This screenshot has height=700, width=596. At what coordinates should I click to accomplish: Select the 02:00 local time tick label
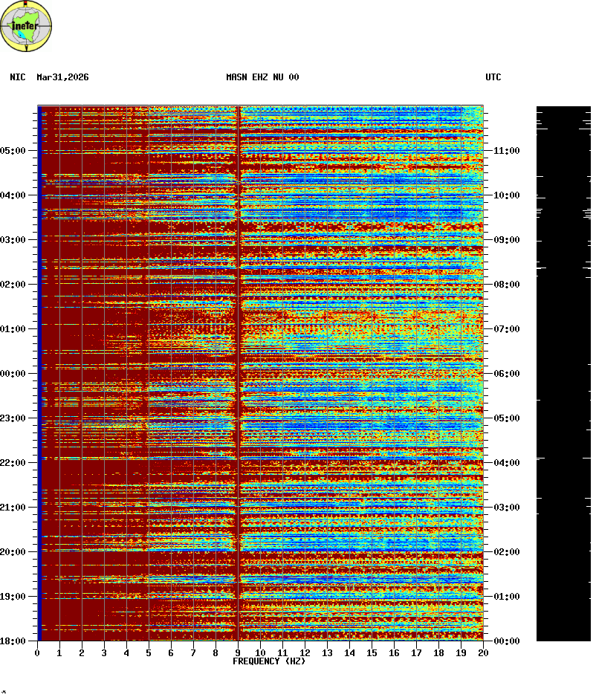pos(13,285)
